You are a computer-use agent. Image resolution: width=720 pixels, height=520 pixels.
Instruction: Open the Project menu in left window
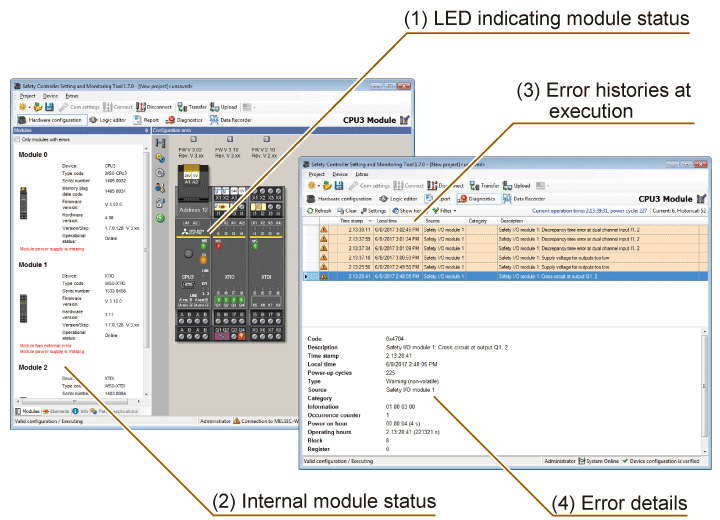27,95
